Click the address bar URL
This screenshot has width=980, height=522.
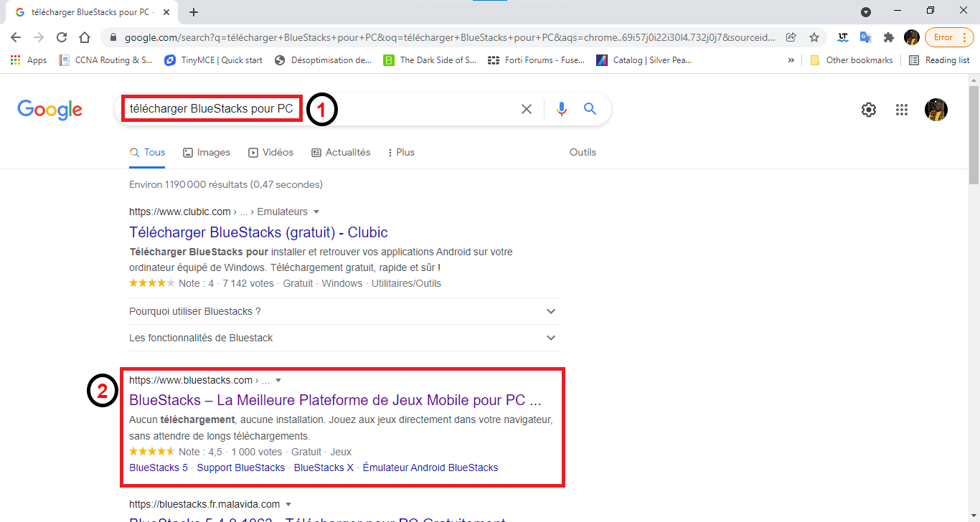coord(449,37)
